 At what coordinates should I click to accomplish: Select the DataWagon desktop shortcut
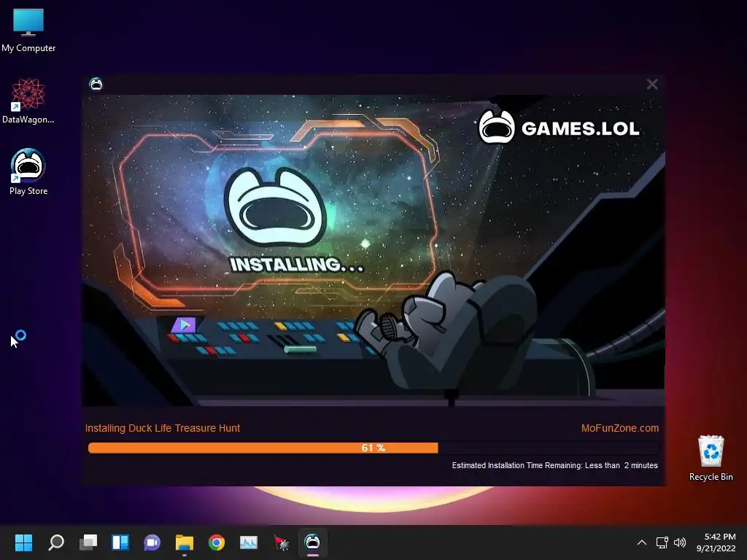point(28,101)
